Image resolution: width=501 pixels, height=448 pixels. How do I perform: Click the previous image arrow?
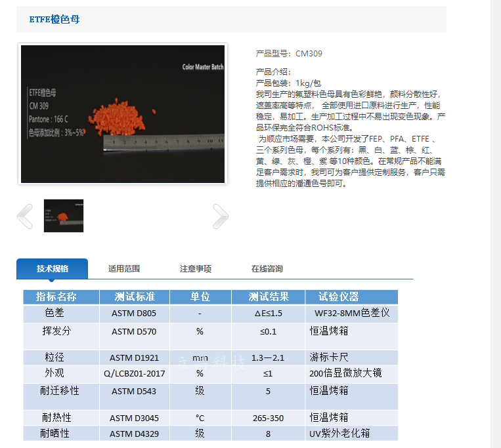click(x=25, y=216)
